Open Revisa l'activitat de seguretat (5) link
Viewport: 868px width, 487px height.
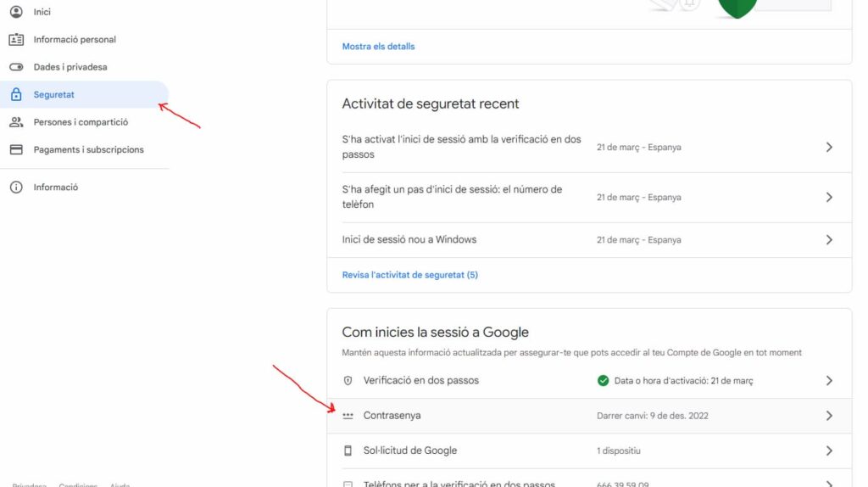(x=409, y=275)
